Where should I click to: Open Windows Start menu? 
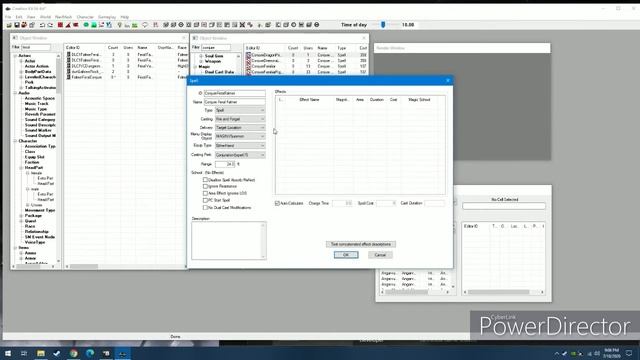tap(8, 353)
